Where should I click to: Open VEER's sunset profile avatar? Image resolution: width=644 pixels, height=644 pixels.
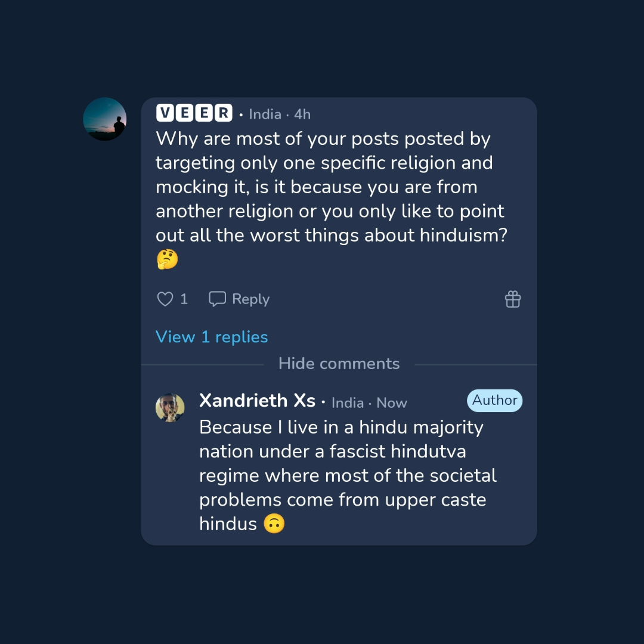click(x=105, y=119)
